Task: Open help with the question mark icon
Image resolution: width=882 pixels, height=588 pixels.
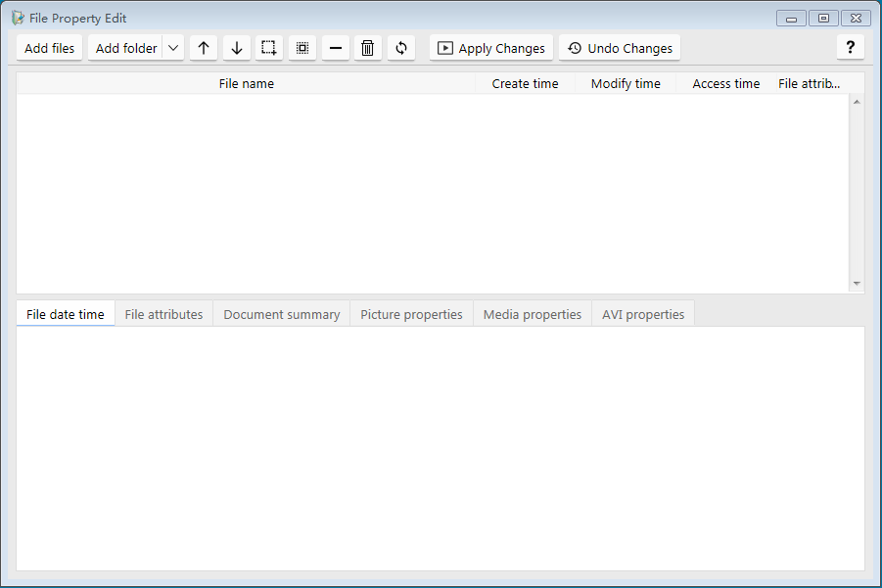Action: (850, 47)
